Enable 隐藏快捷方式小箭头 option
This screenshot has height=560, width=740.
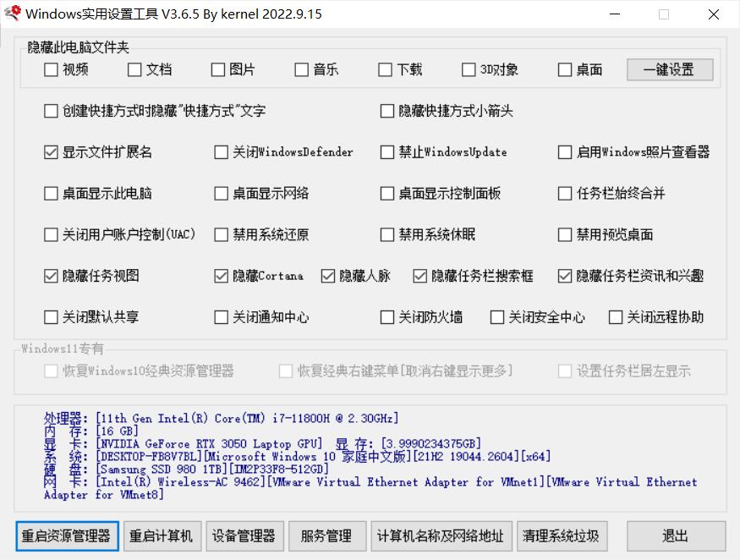[387, 111]
